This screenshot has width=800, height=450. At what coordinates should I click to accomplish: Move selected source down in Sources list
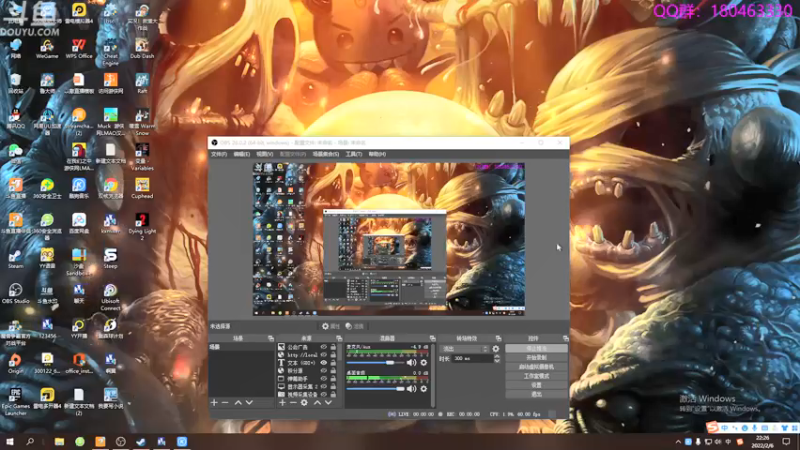(x=328, y=403)
